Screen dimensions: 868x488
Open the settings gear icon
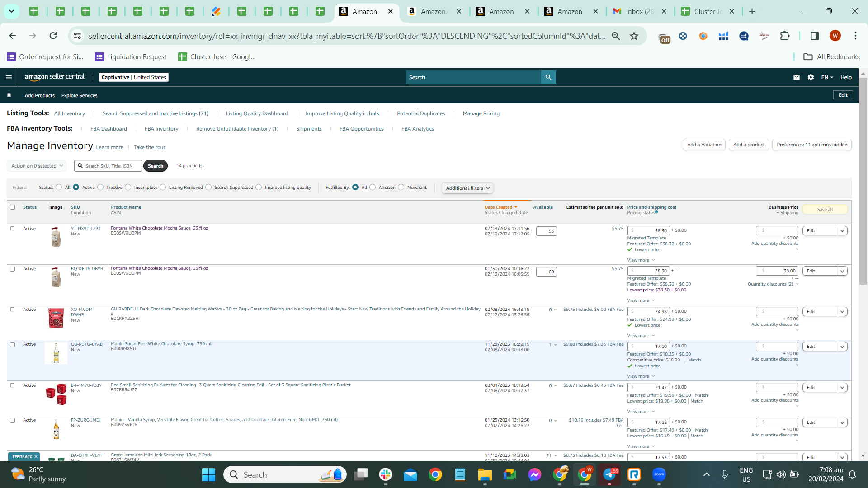811,77
